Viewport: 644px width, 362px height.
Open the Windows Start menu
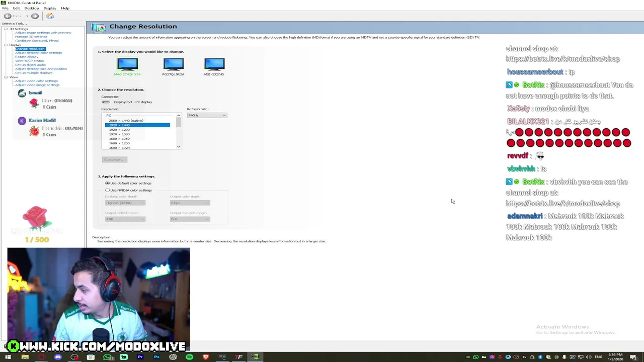point(8,357)
